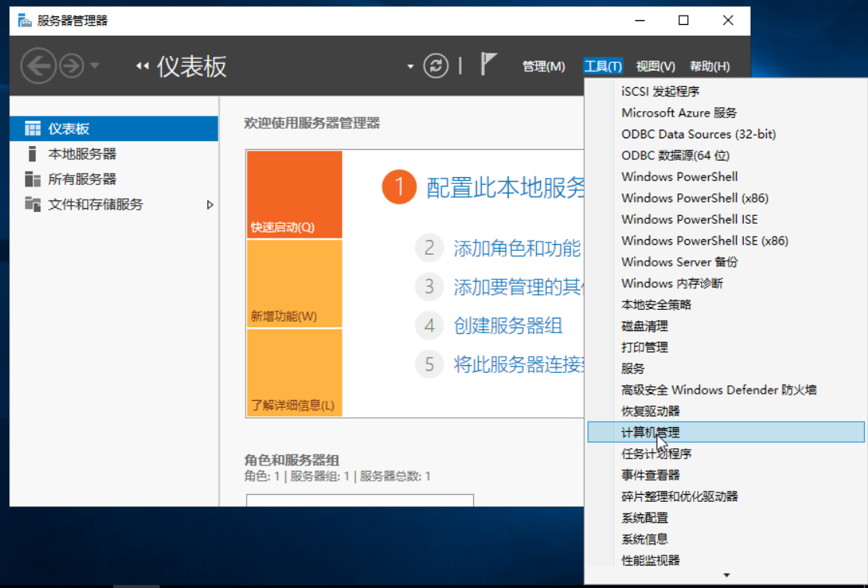Click the back navigation arrow
The height and width of the screenshot is (588, 868).
[38, 66]
